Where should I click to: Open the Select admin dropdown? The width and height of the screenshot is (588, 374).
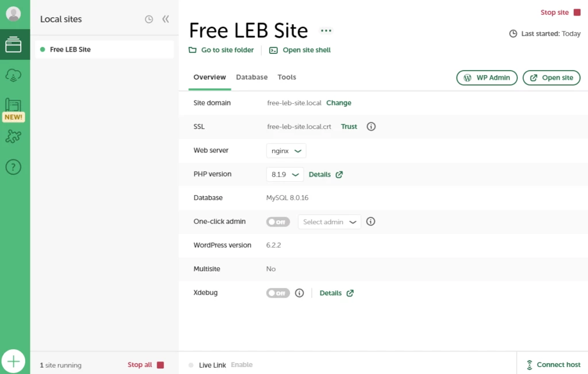point(329,222)
